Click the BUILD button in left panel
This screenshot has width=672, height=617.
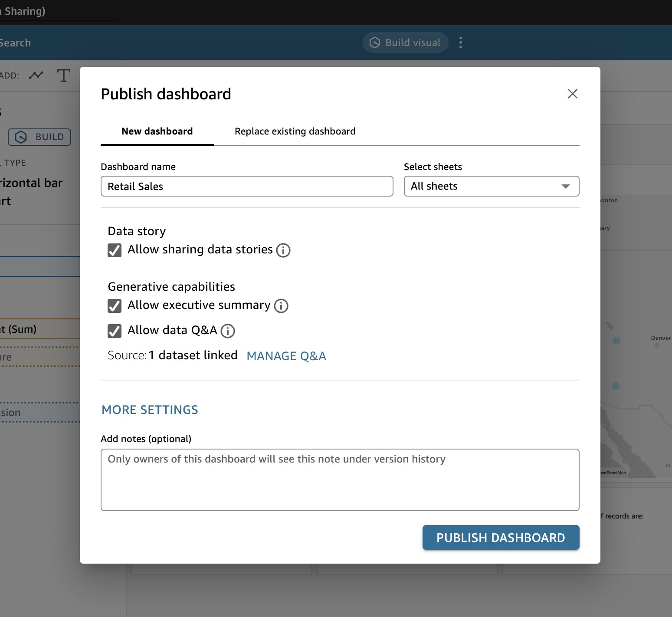39,137
